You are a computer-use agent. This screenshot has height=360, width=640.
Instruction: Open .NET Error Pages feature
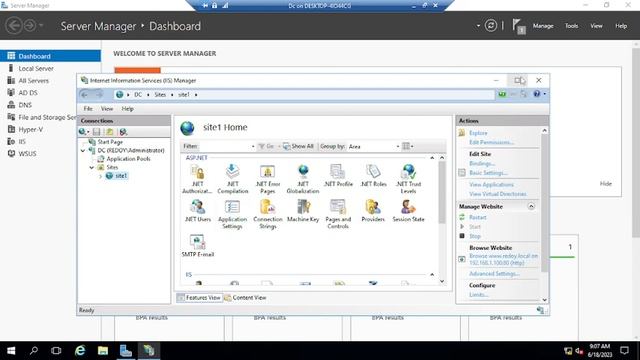[268, 178]
